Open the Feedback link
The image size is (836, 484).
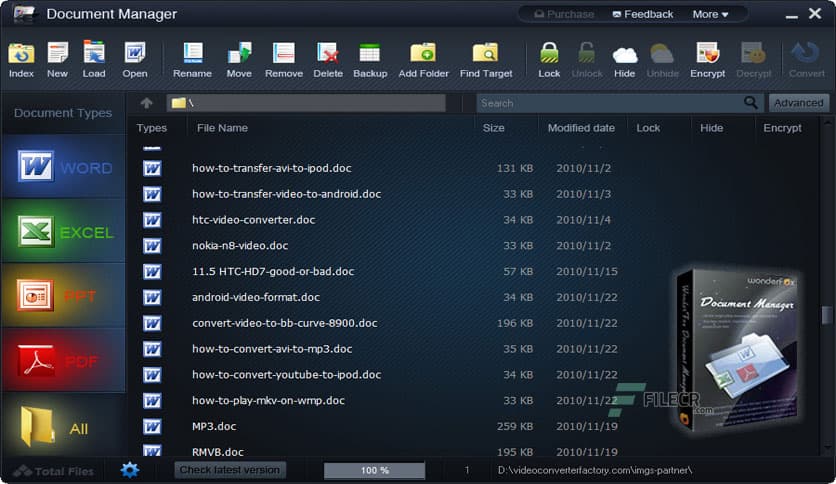click(x=642, y=14)
